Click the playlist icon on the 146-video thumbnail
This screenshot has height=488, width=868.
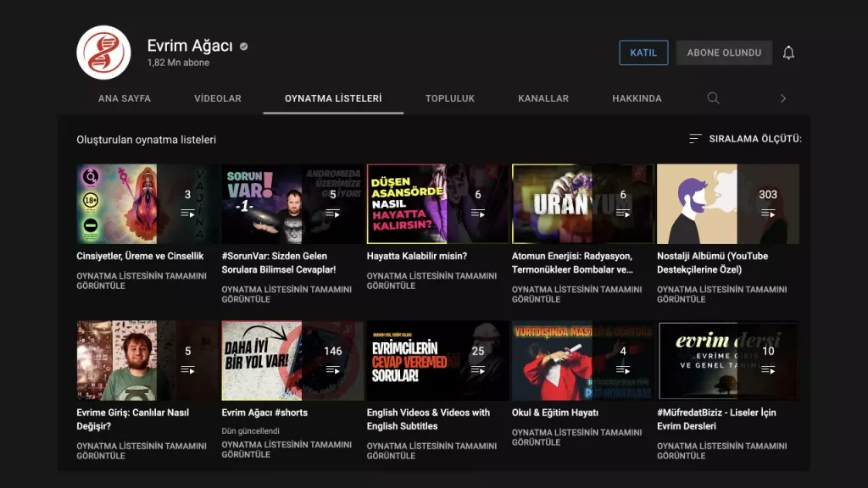(x=332, y=369)
